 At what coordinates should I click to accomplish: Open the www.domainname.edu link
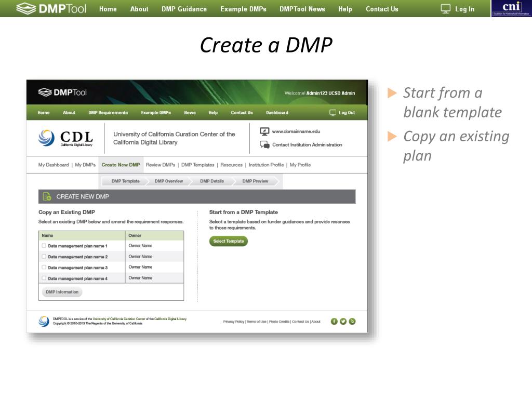296,131
